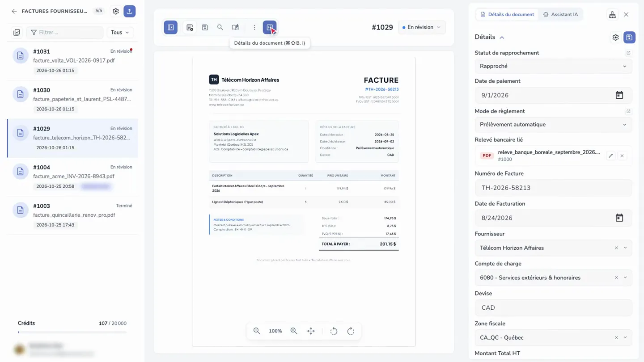Remove the linked releve_banque_boreale statement

pyautogui.click(x=622, y=156)
